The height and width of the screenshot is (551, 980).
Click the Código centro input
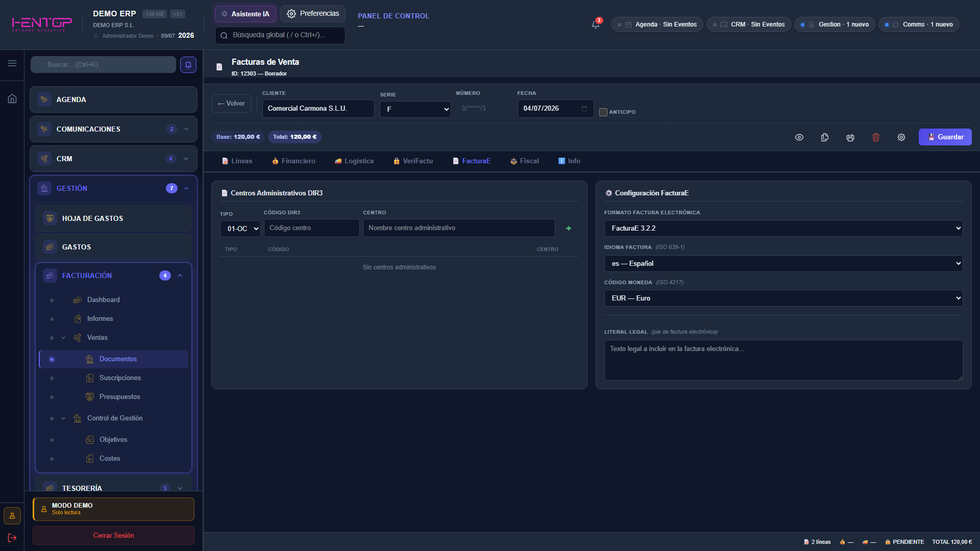coord(311,228)
